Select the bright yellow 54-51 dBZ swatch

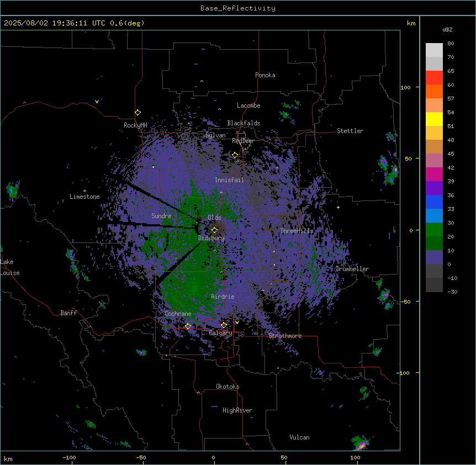pos(434,119)
